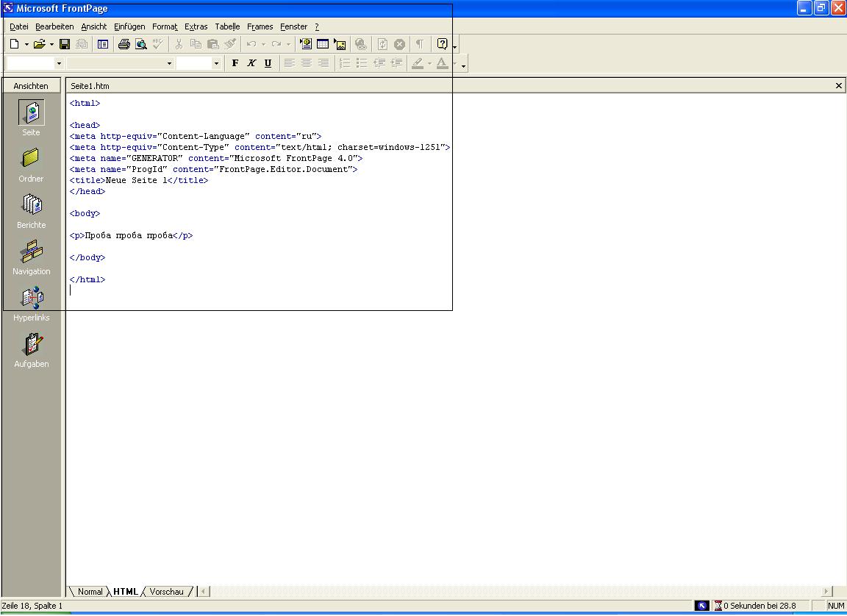Open the Style combo box dropdown

click(59, 64)
